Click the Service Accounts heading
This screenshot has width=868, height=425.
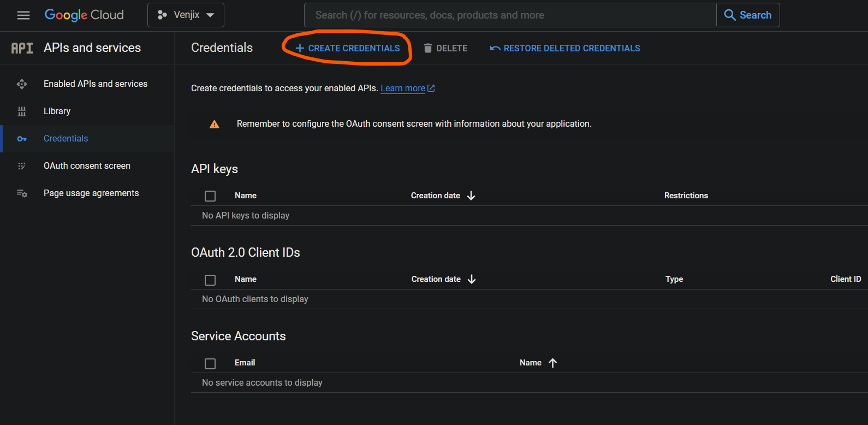pos(239,336)
